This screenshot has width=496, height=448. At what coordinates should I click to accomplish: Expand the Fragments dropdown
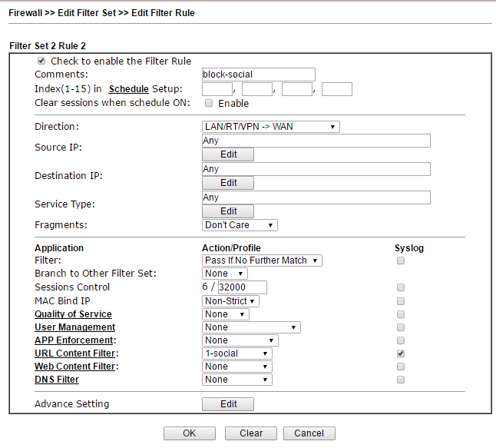[x=239, y=225]
